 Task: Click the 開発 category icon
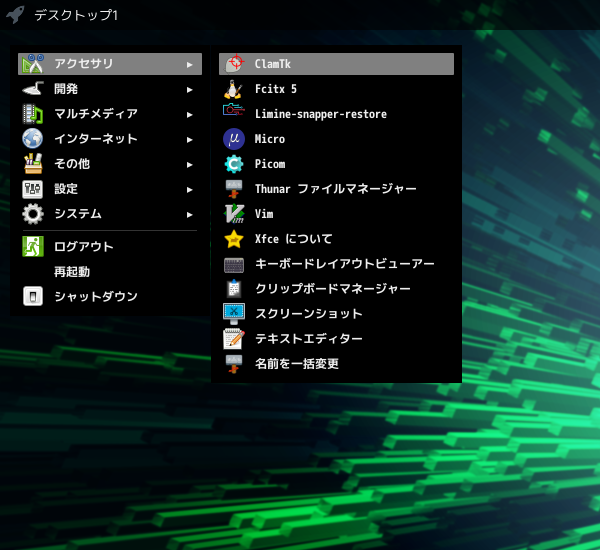[x=33, y=89]
